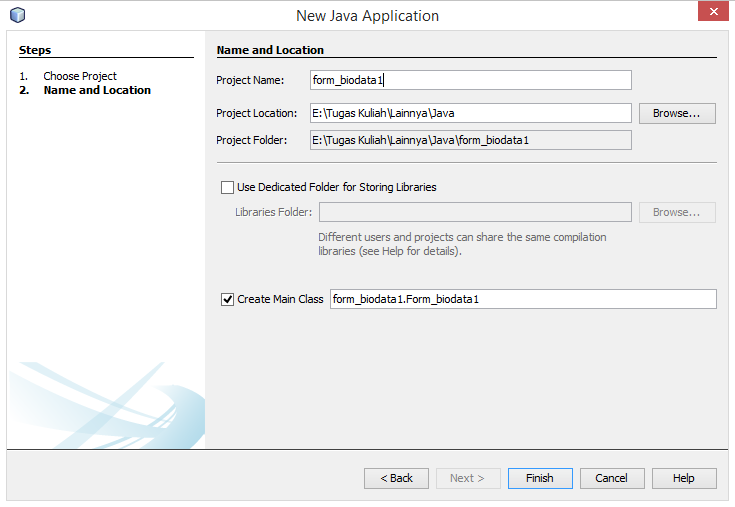Open Help for this wizard
Screen dimensions: 735x507
click(684, 478)
